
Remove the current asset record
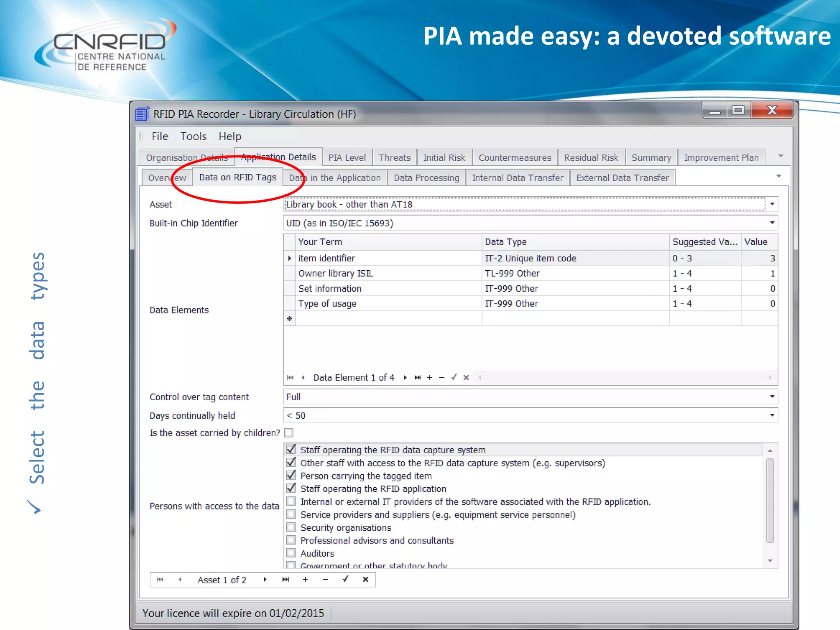pyautogui.click(x=325, y=580)
